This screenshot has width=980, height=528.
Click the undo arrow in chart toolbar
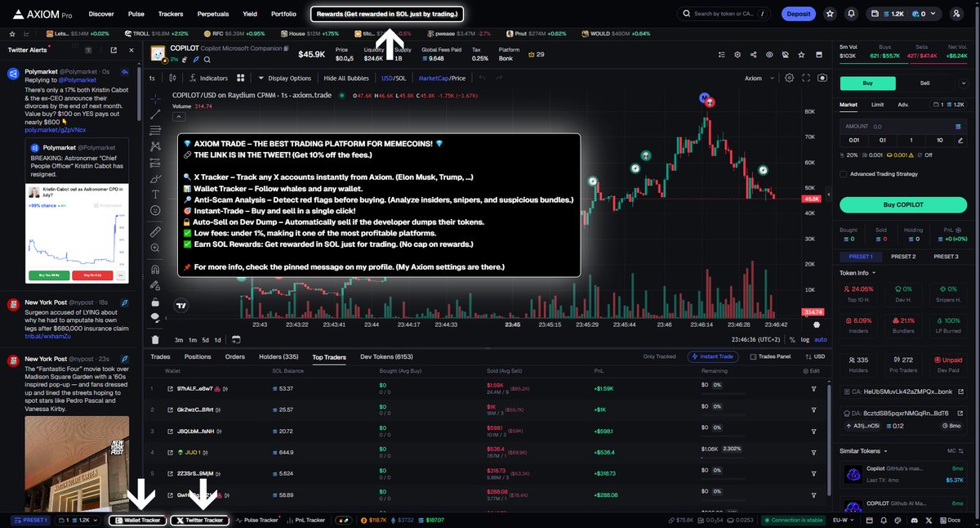click(x=482, y=78)
